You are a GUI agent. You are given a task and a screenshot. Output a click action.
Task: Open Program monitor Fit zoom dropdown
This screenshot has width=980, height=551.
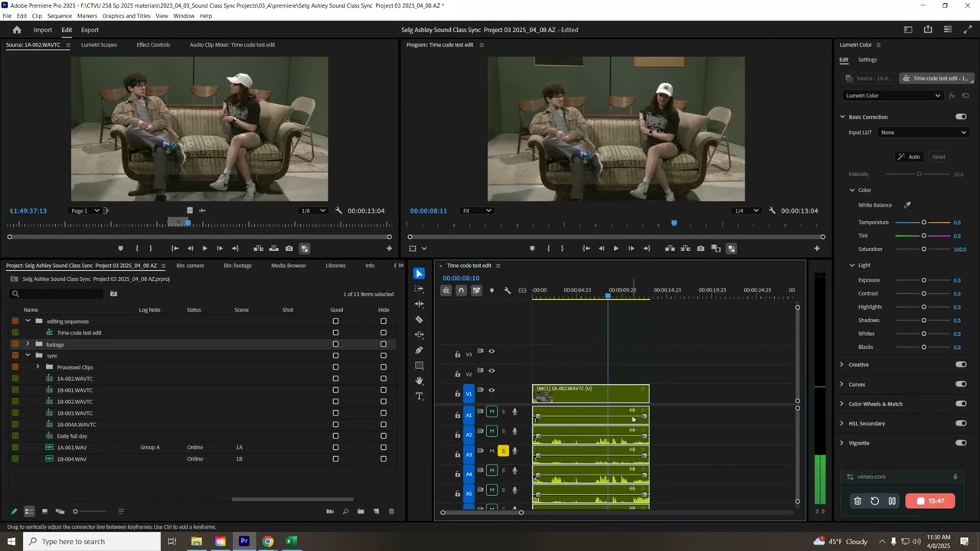(476, 210)
